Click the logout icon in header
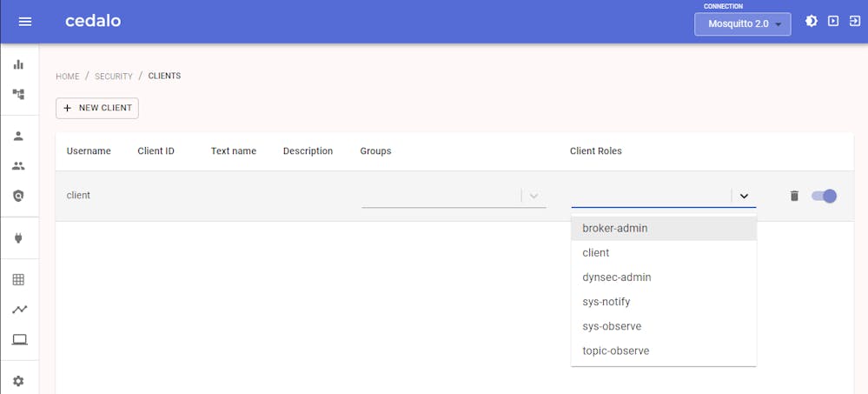 [855, 21]
